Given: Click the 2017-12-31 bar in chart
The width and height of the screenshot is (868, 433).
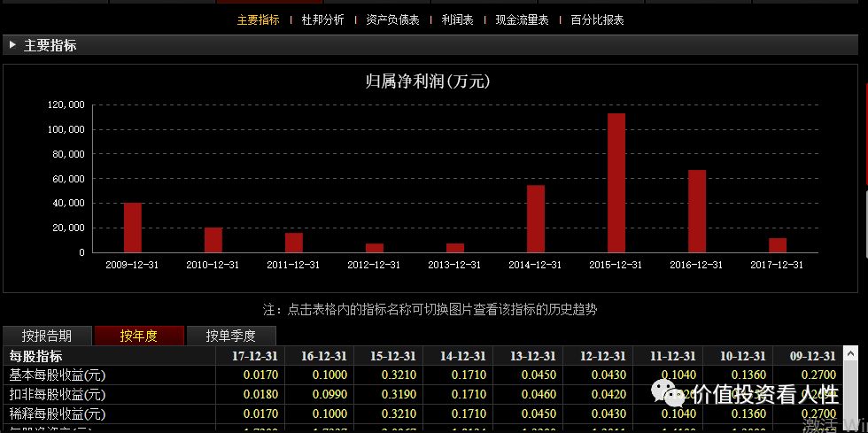Looking at the screenshot, I should (x=778, y=245).
